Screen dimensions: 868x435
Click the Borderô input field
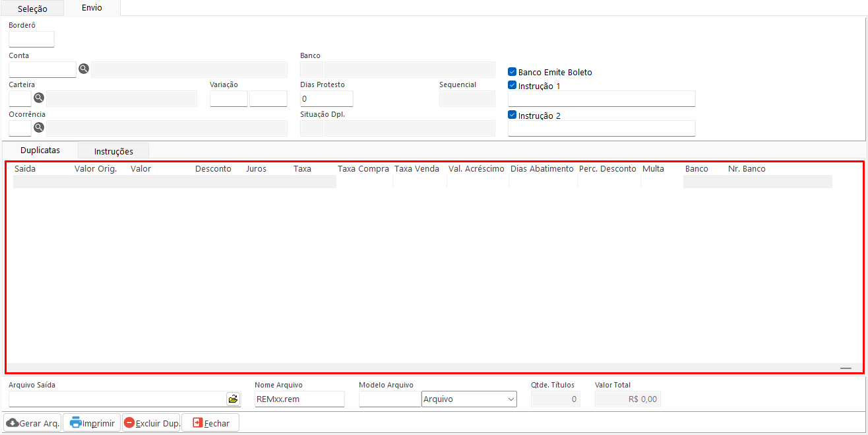[32, 40]
